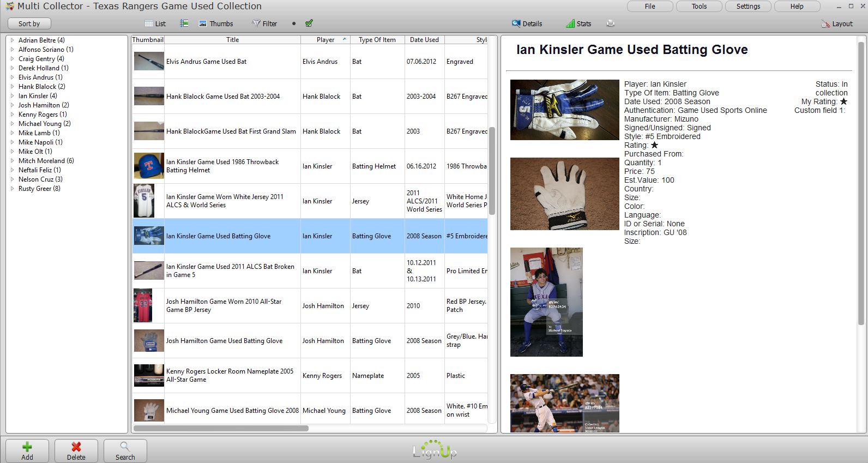Image resolution: width=868 pixels, height=463 pixels.
Task: Sort by the Player column header
Action: tap(325, 40)
